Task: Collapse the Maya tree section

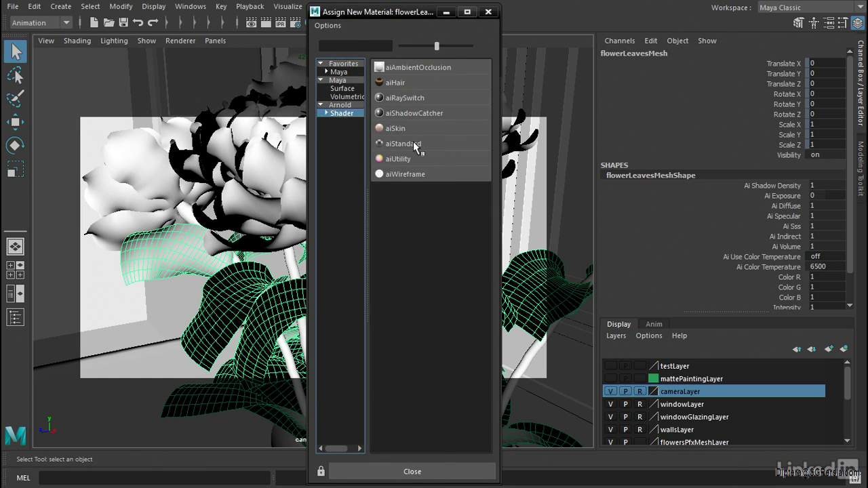Action: pyautogui.click(x=321, y=80)
